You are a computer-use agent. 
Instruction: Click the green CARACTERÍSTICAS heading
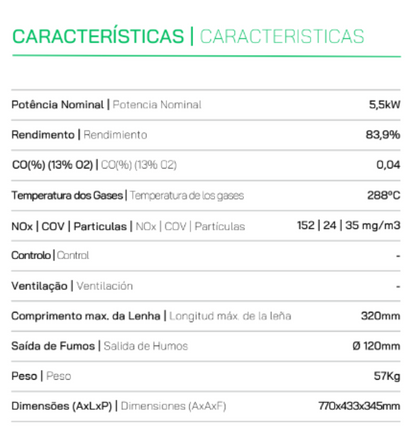pos(98,35)
